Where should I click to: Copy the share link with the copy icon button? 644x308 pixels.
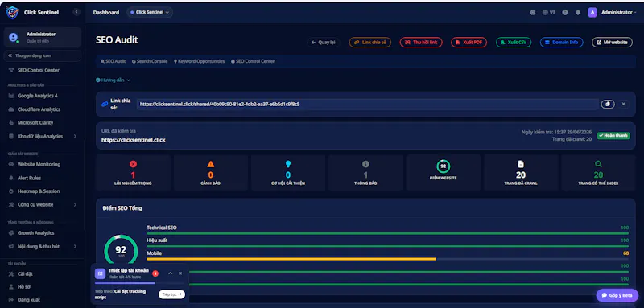point(608,105)
